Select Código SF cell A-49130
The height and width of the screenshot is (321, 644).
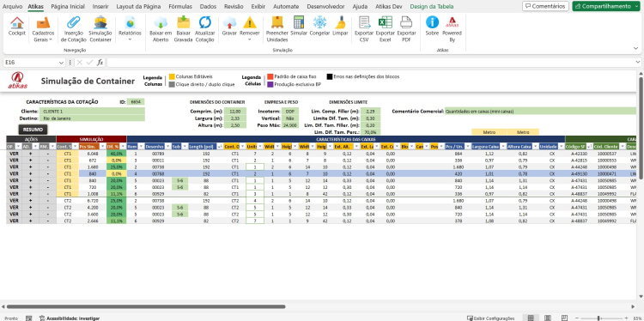(x=579, y=173)
